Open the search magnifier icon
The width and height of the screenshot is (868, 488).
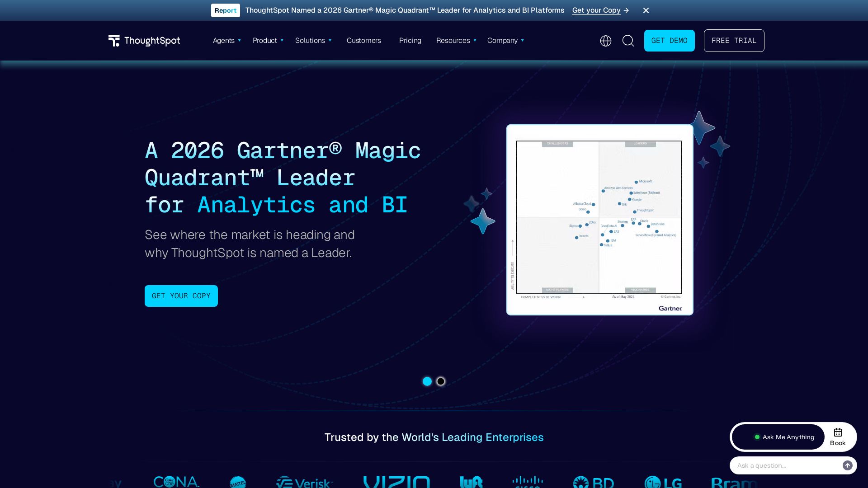(628, 41)
